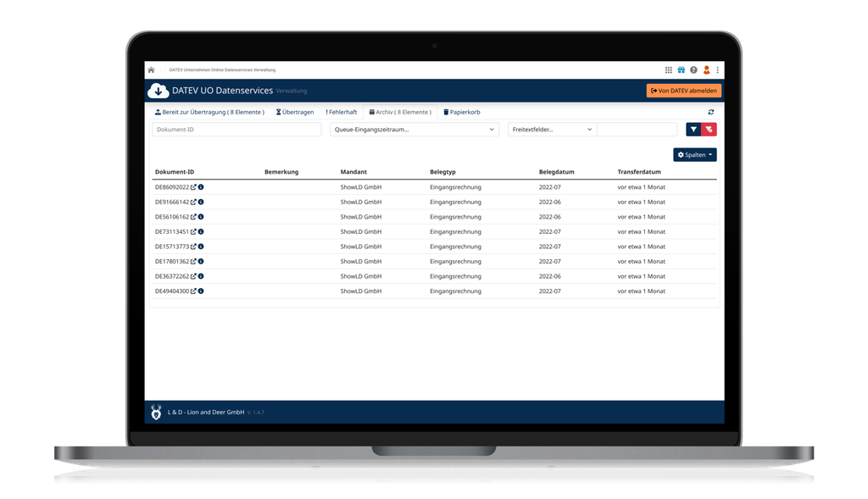
Task: Focus the free text value field
Action: click(637, 130)
